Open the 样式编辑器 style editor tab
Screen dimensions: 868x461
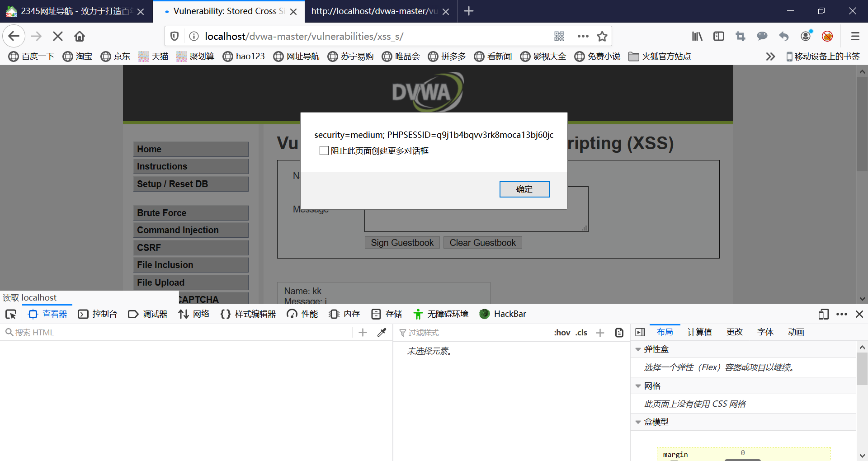pyautogui.click(x=248, y=314)
